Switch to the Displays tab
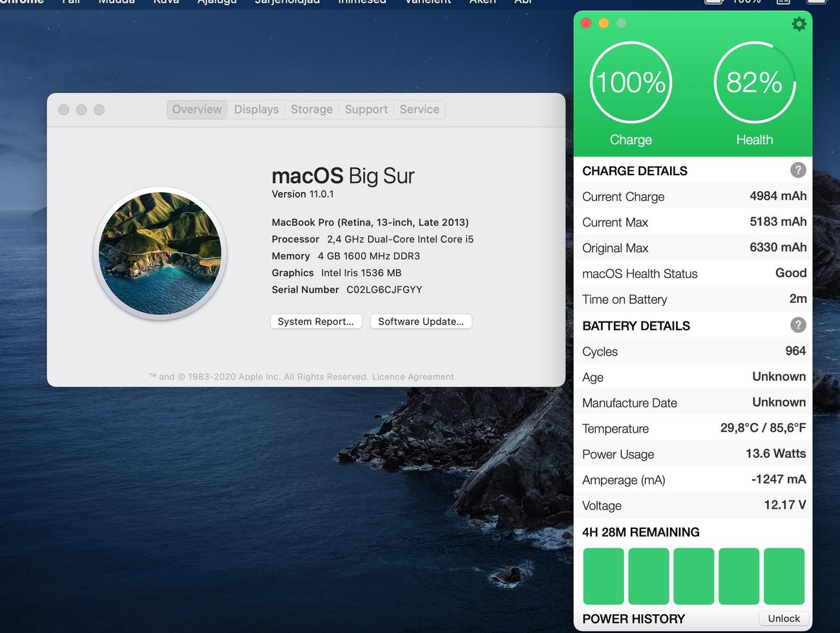The height and width of the screenshot is (633, 840). pyautogui.click(x=257, y=109)
